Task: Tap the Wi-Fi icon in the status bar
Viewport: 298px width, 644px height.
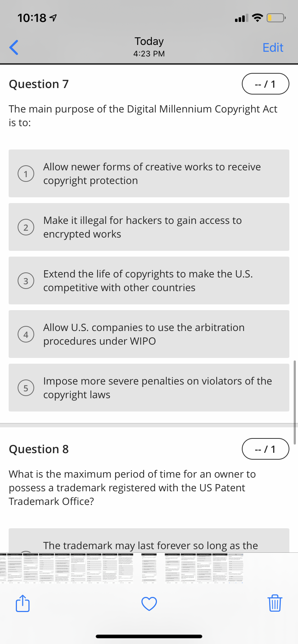Action: 257,17
